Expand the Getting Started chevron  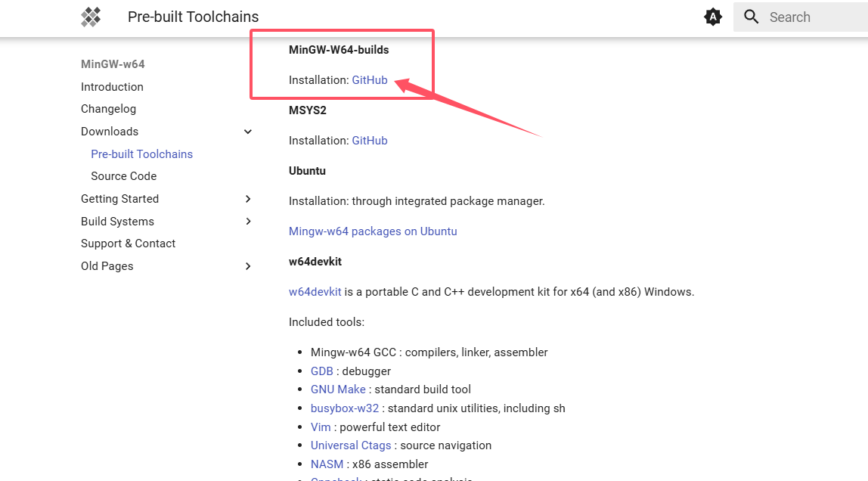click(248, 199)
